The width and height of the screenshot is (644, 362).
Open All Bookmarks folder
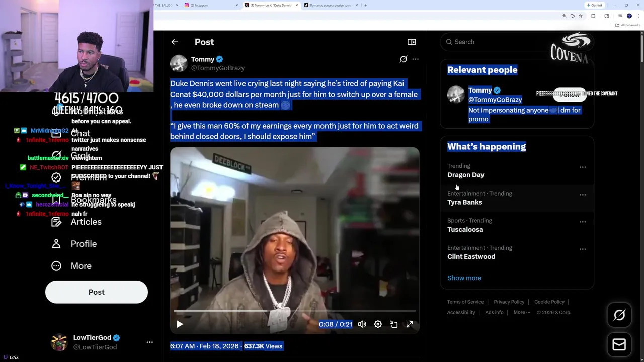coord(628,25)
